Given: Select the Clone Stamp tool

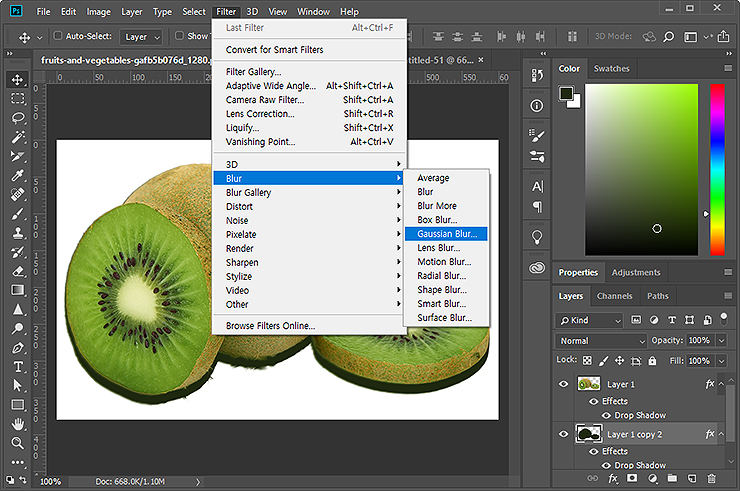Looking at the screenshot, I should click(17, 233).
